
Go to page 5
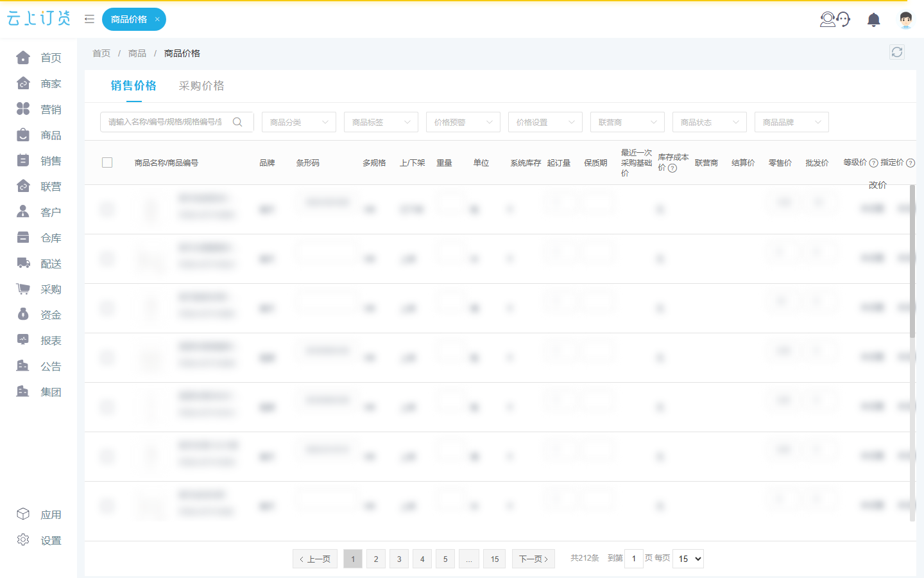[x=445, y=559]
